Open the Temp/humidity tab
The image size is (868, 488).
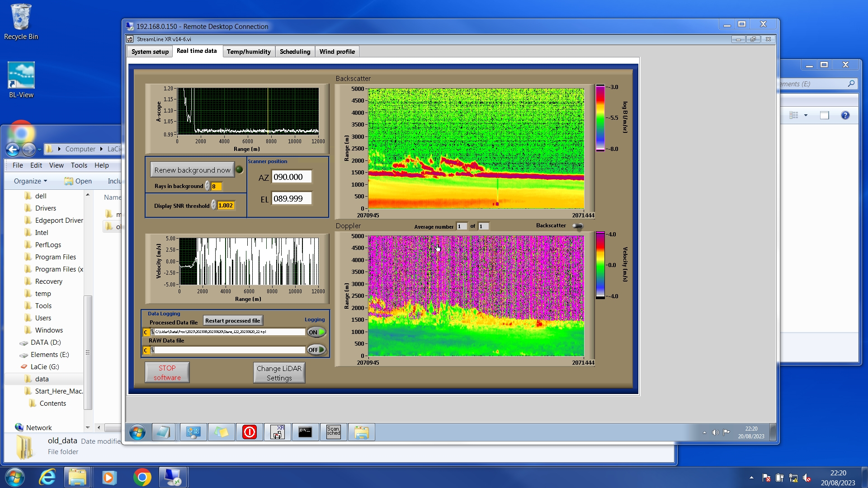(x=249, y=52)
